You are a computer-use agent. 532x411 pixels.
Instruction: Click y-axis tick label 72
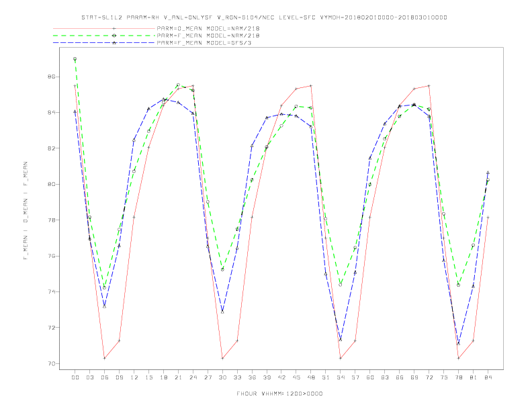tap(52, 328)
